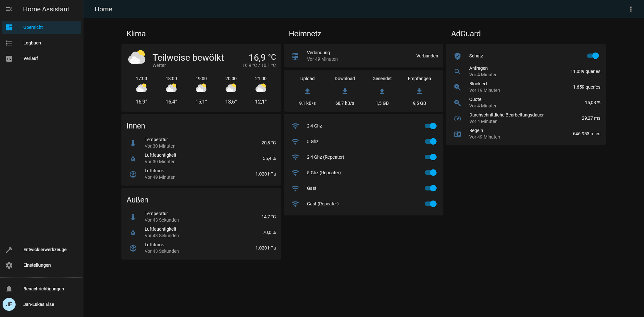Image resolution: width=644 pixels, height=317 pixels.
Task: Click the 19:00 forecast icon
Action: (201, 88)
